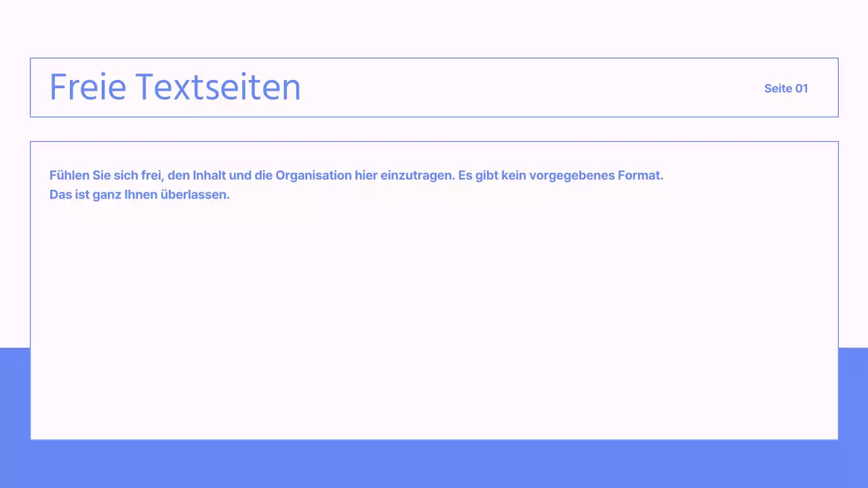
Task: Click the "Freie Textseiten" title text
Action: click(175, 87)
